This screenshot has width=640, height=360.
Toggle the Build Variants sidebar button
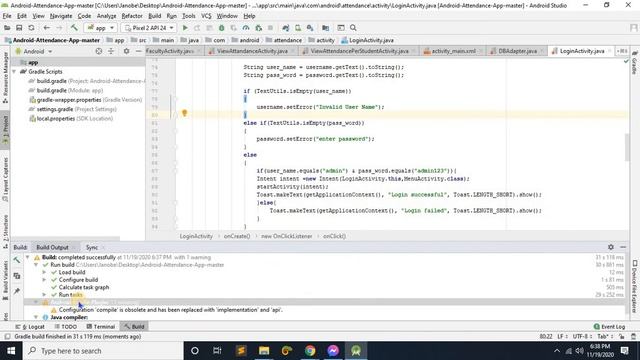[x=5, y=280]
